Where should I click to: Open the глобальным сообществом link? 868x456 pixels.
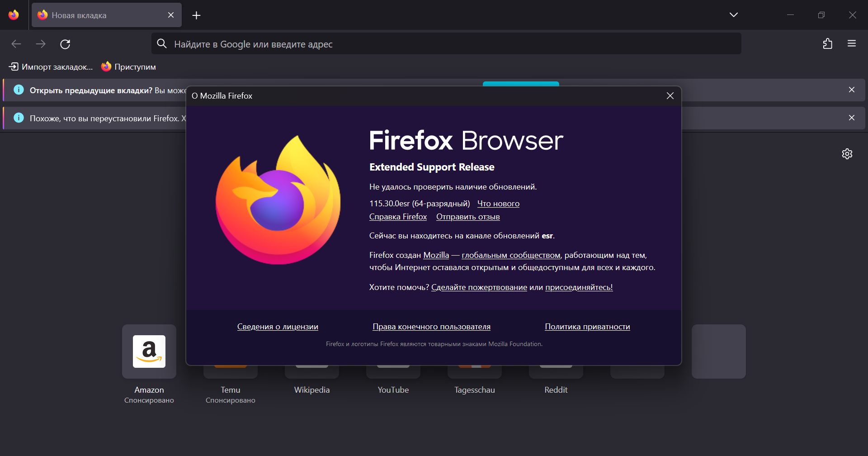tap(511, 255)
